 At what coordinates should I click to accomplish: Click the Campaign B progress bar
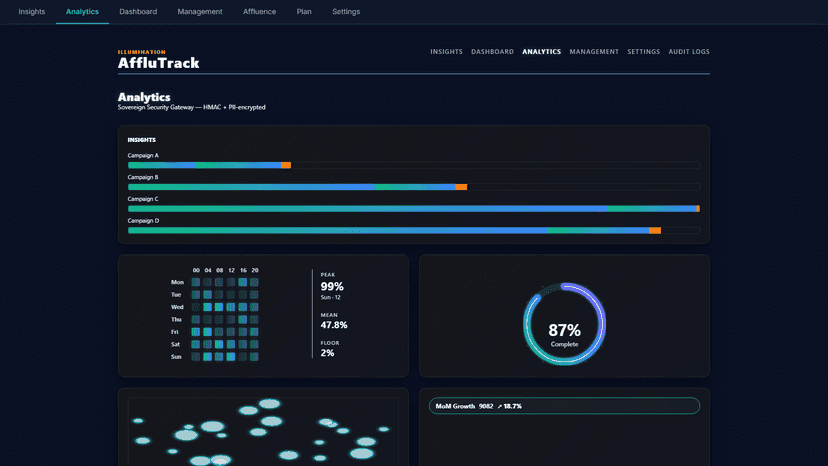click(413, 187)
